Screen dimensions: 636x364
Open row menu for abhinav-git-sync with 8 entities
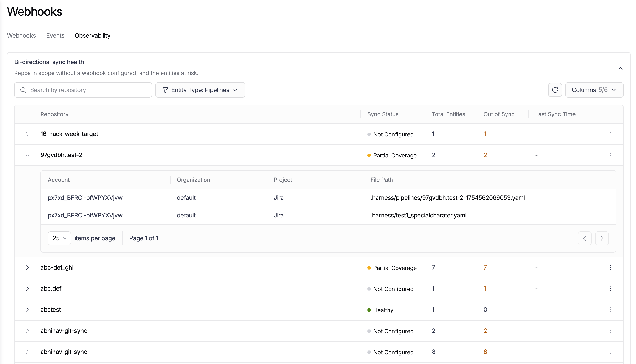(x=610, y=352)
